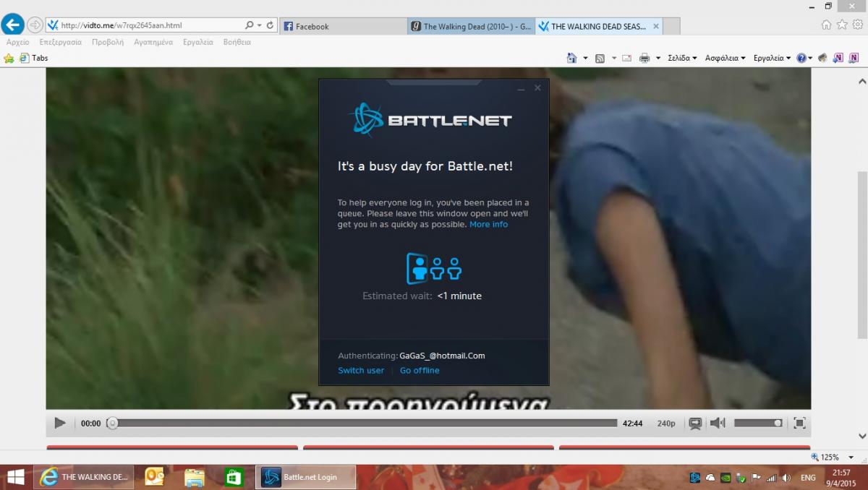Open the Βοήθεια menu
Image resolution: width=868 pixels, height=490 pixels.
pos(237,42)
